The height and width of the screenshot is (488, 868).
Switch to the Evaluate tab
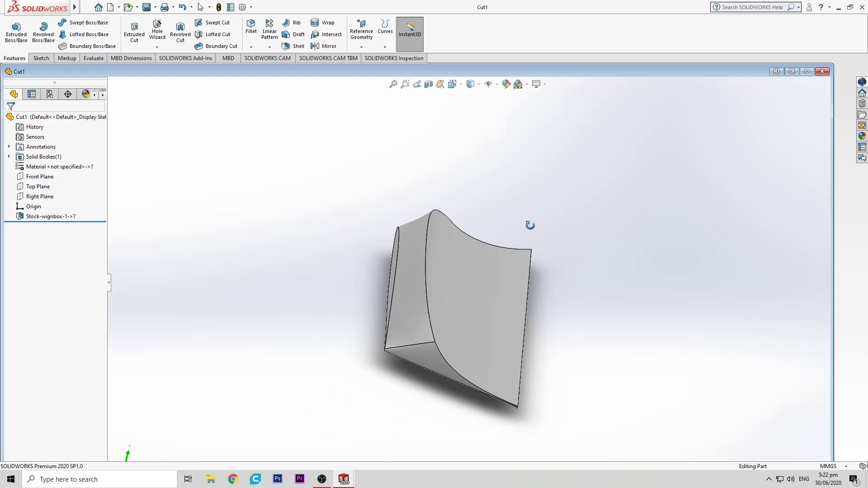point(94,58)
